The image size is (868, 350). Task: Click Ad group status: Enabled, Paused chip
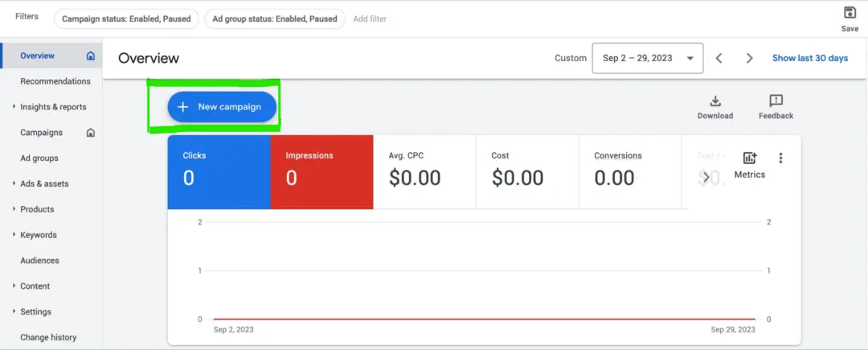(x=275, y=19)
